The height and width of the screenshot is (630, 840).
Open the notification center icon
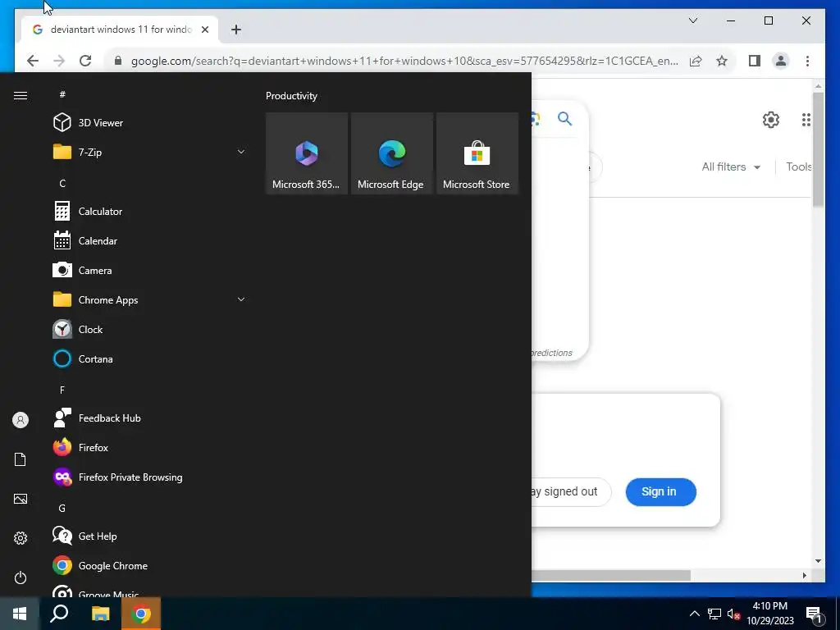[814, 615]
